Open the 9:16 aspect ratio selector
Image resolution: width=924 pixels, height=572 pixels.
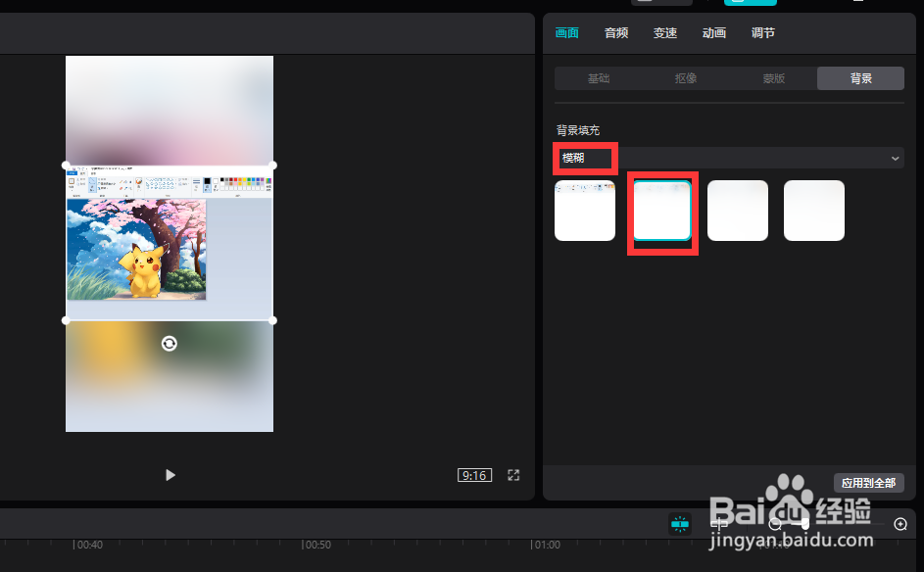point(474,475)
